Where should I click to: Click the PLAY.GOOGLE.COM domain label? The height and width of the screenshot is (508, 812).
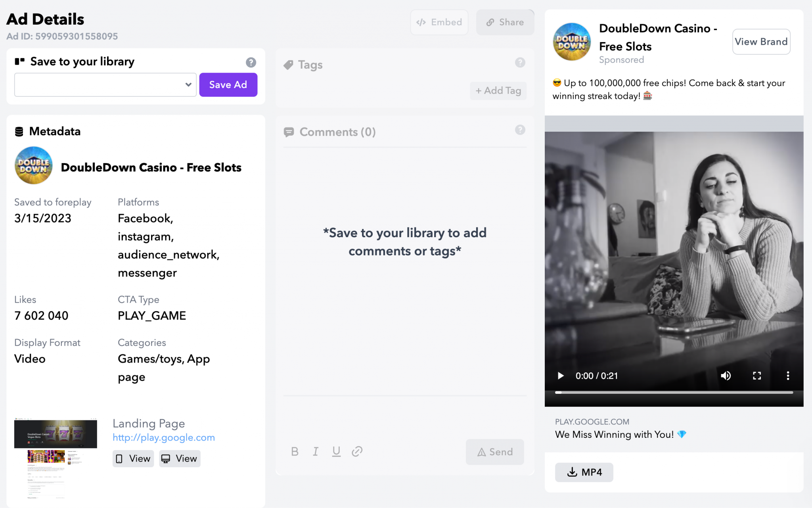pos(592,422)
